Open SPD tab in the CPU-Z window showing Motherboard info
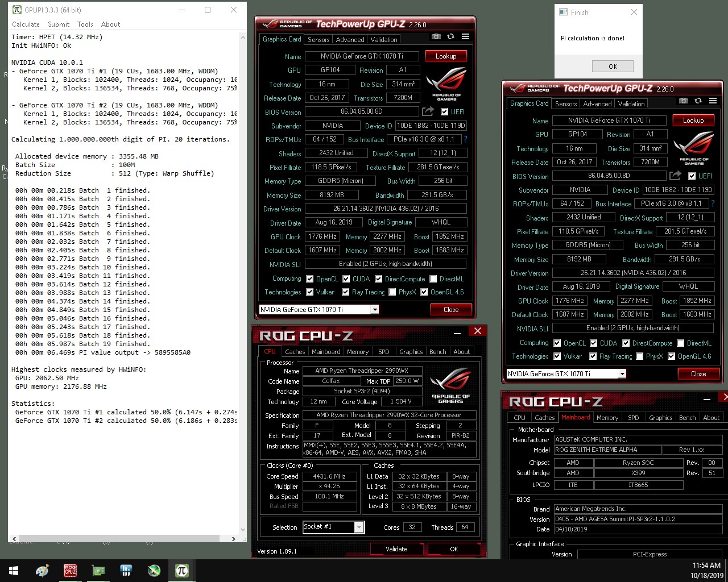728x582 pixels. 633,418
